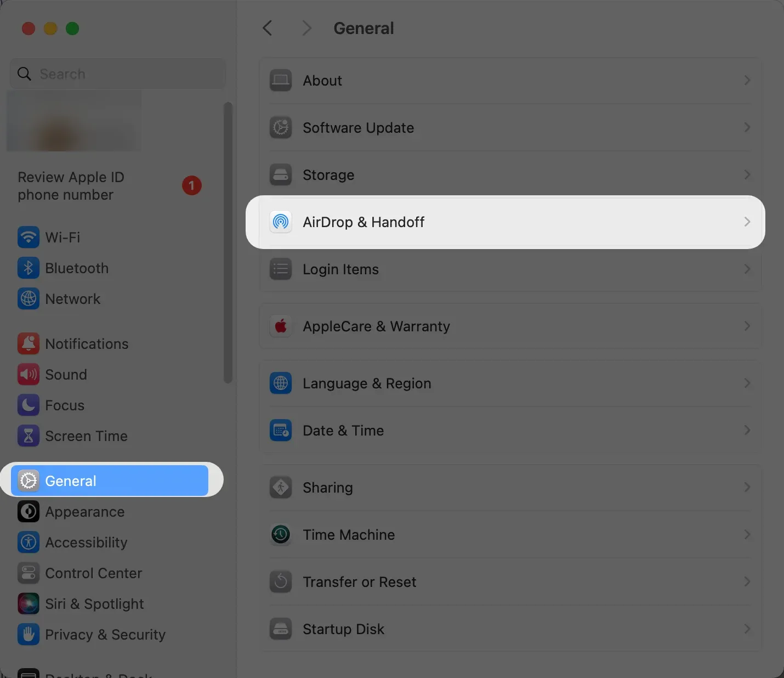
Task: Expand the Transfer or Reset chevron
Action: click(x=747, y=582)
